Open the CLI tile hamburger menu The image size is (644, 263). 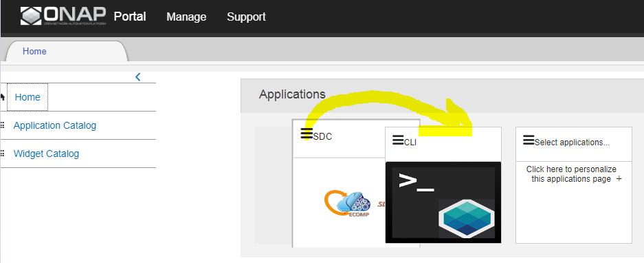(398, 140)
